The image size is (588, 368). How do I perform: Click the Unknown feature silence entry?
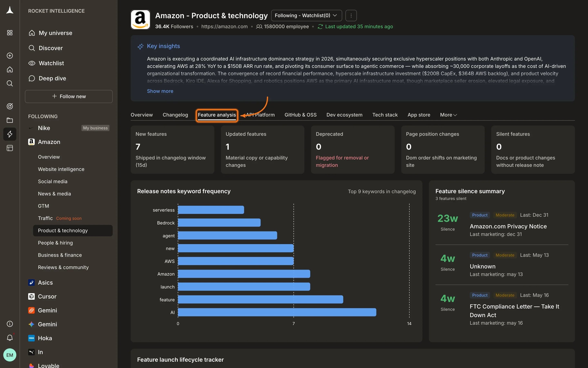pyautogui.click(x=501, y=265)
